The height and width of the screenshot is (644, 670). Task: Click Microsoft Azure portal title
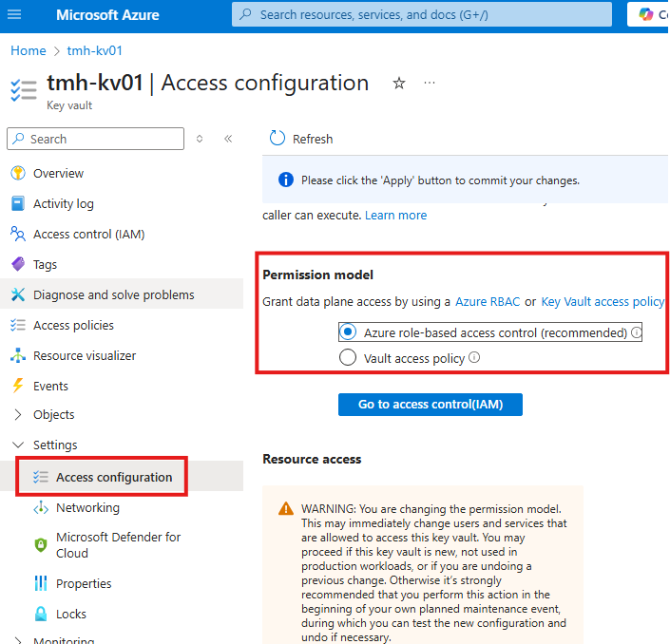(107, 15)
